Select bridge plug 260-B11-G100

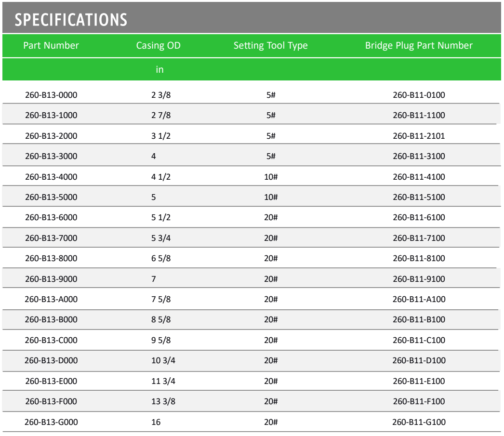(x=419, y=422)
